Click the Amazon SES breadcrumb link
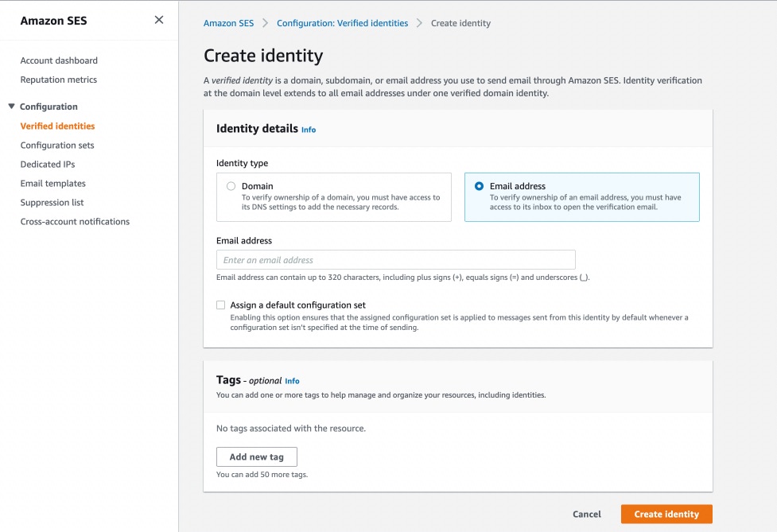Screen dimensions: 777x532 pos(228,23)
